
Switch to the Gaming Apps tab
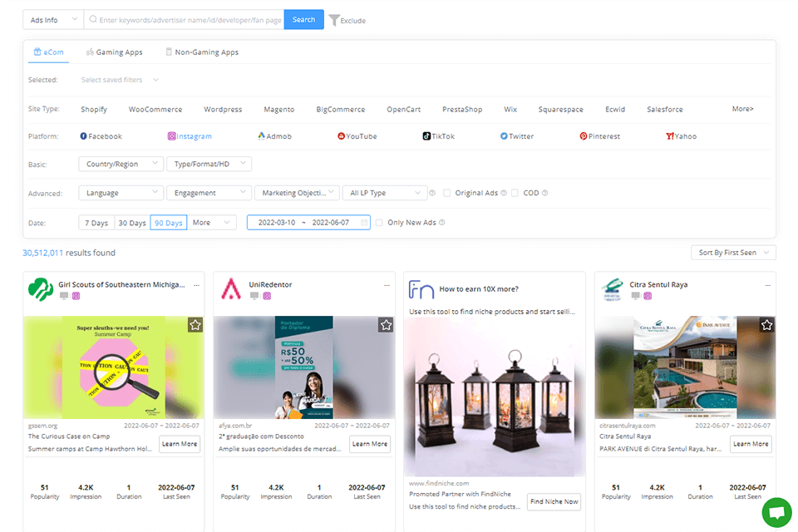coord(114,52)
